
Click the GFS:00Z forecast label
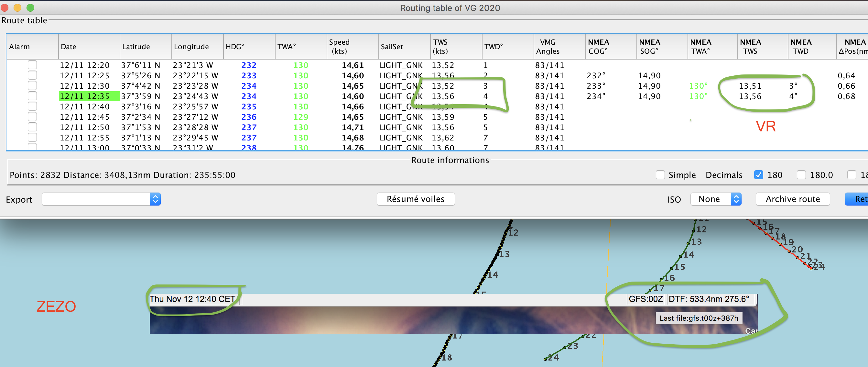pos(645,299)
